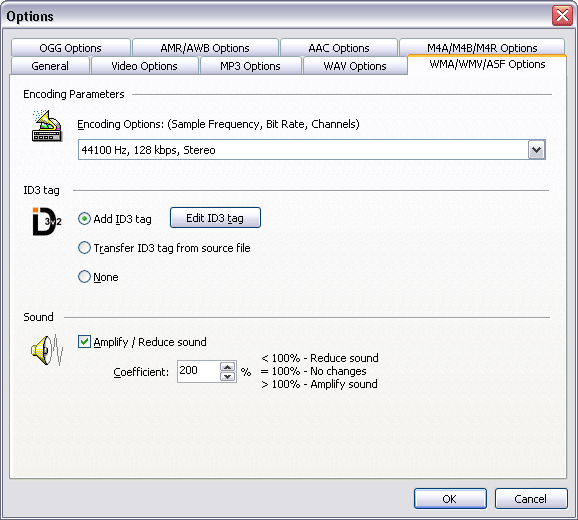Open the Video Options tab
Screen dimensions: 578x520
[144, 66]
